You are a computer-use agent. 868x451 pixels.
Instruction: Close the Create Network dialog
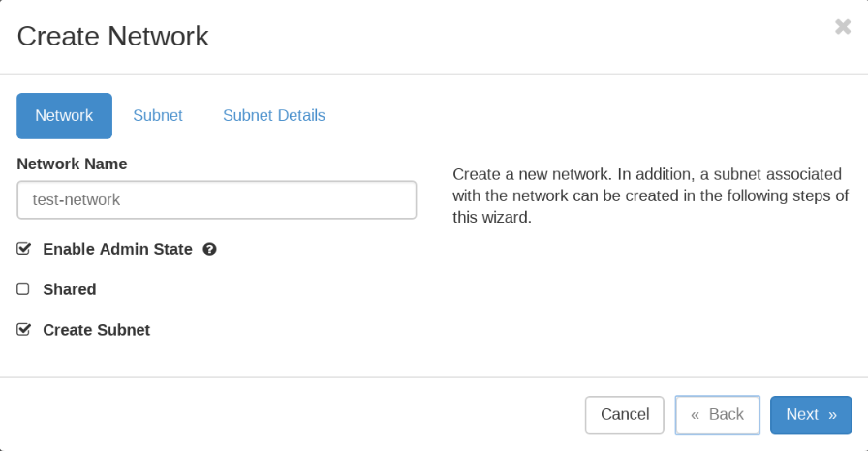842,27
